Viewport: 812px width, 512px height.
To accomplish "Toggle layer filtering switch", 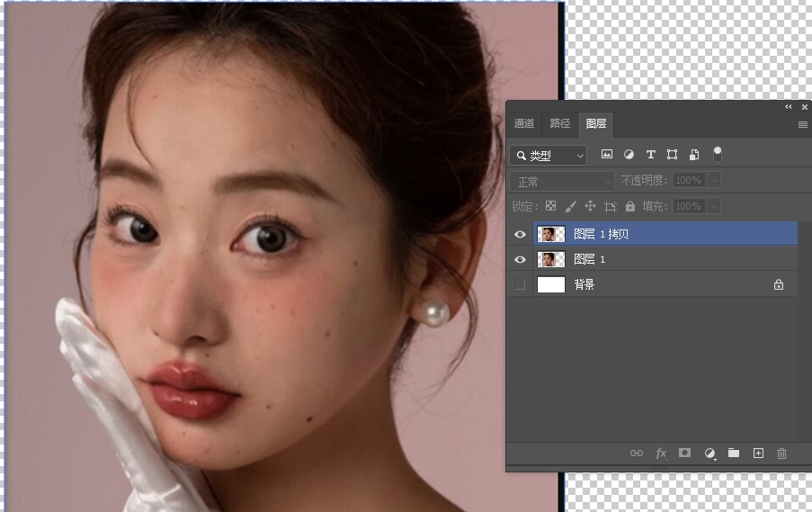I will [x=718, y=154].
